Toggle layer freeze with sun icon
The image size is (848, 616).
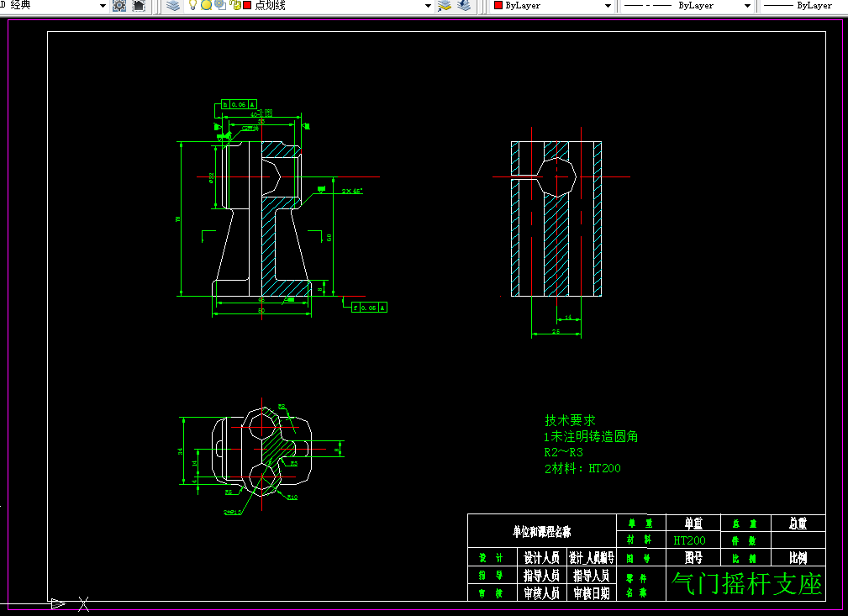click(x=206, y=5)
